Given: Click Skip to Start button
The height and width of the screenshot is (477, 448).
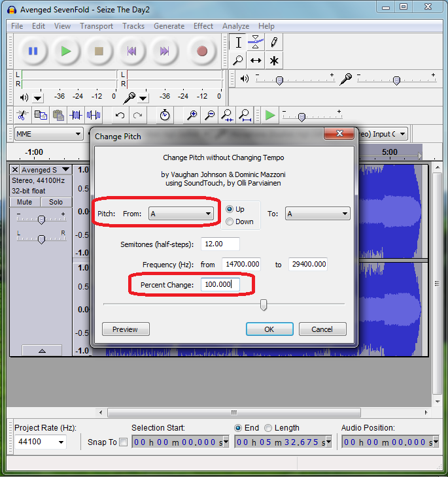Looking at the screenshot, I should pos(131,51).
